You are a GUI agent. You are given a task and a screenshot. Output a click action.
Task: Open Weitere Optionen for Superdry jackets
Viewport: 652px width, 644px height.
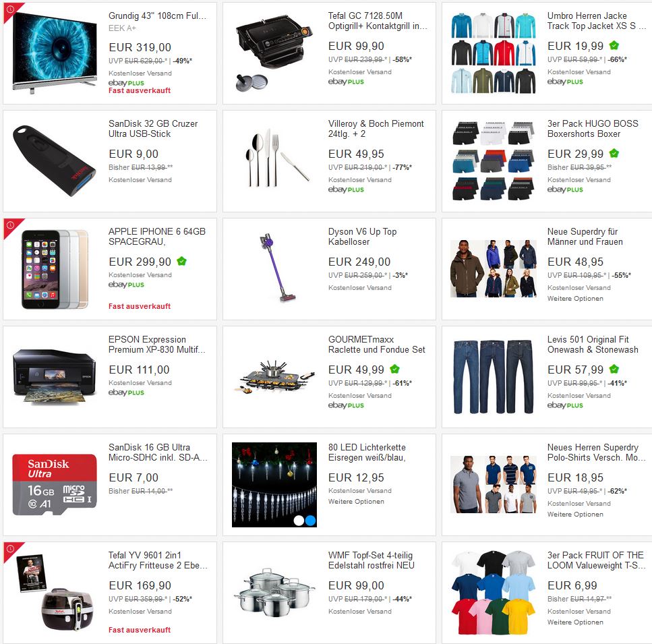click(x=575, y=299)
